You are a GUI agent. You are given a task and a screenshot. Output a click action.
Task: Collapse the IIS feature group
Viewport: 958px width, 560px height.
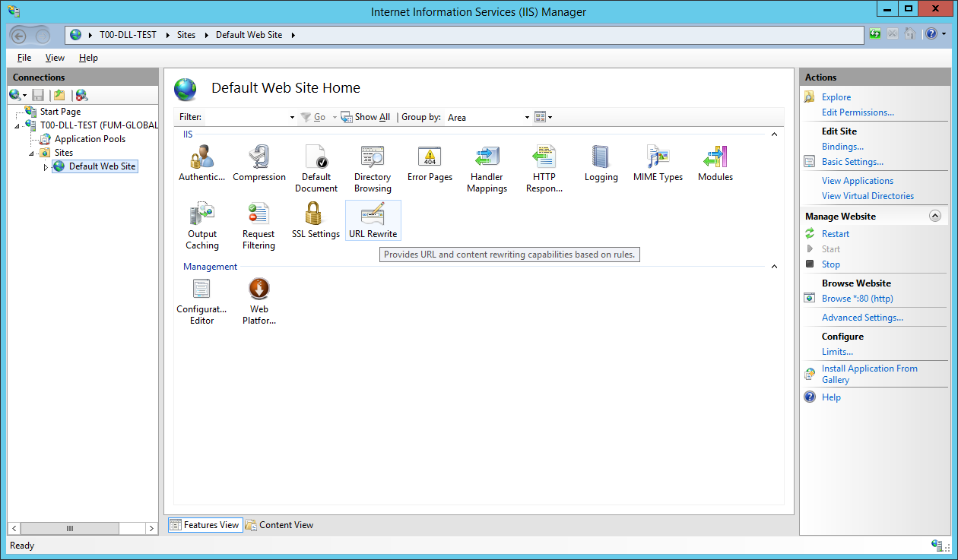pos(774,134)
